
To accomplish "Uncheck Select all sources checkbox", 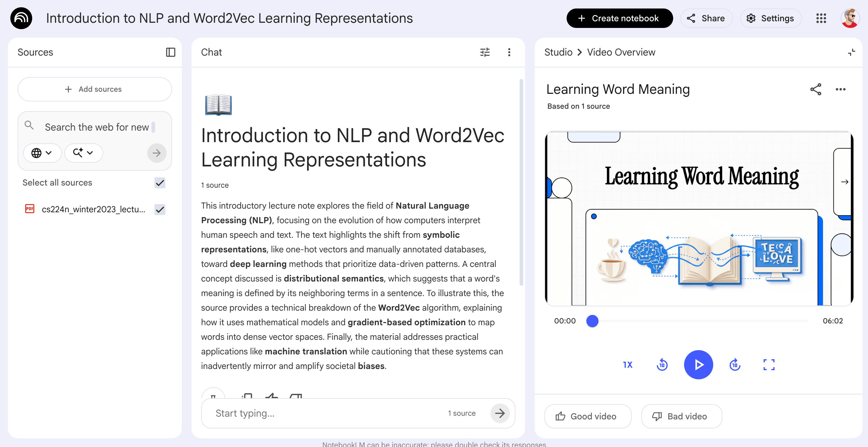I will (160, 183).
